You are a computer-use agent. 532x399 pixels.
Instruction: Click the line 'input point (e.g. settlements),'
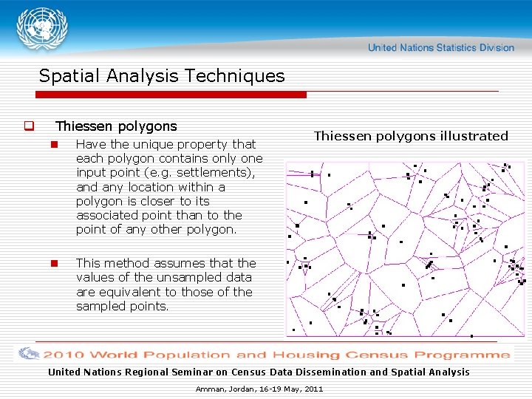[166, 173]
